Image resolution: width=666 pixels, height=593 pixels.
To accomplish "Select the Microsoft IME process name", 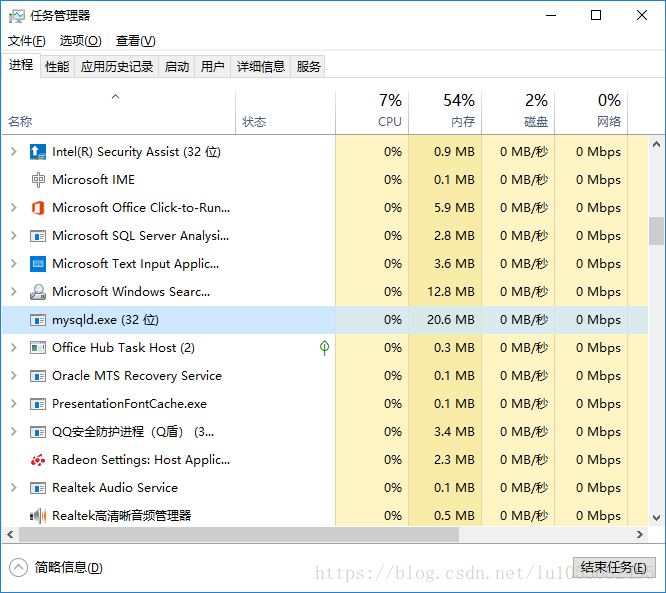I will click(x=93, y=180).
